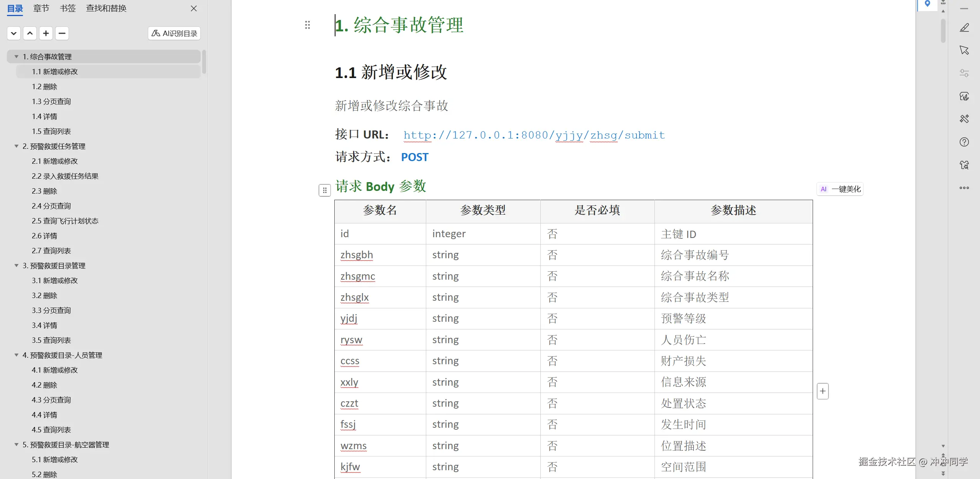Screen dimensions: 980x479
Task: Click the plus icon to add table column
Action: pyautogui.click(x=822, y=391)
